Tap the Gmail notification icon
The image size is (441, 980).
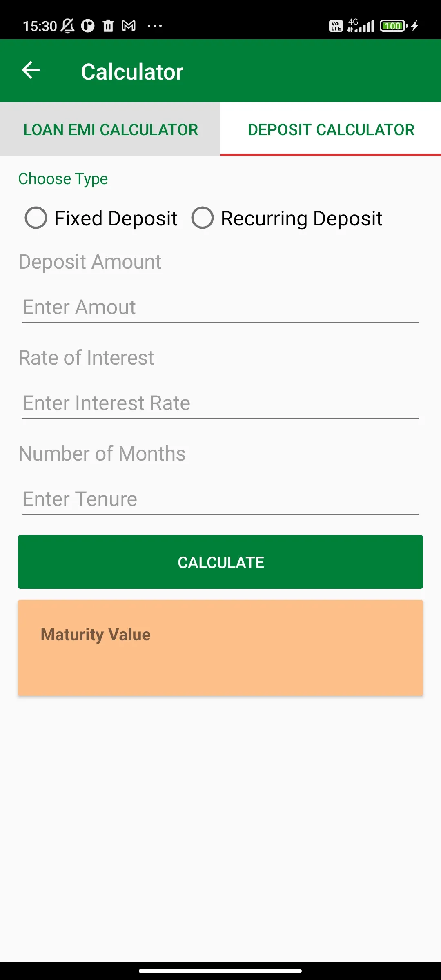click(x=129, y=26)
